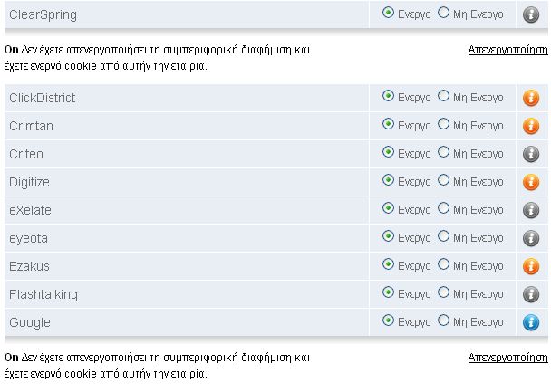Screen dimensions: 551x392
Task: Click 'Απενεργοποίηση' link under Google
Action: pyautogui.click(x=507, y=358)
